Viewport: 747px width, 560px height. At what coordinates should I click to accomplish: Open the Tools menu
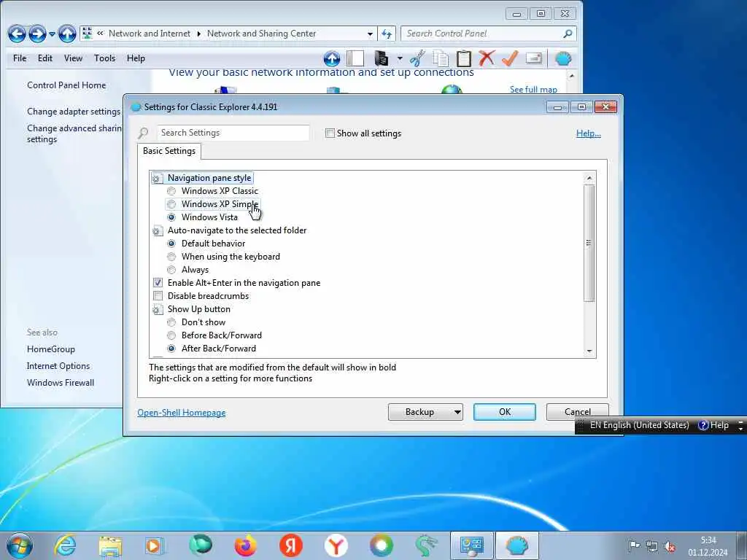pos(104,58)
